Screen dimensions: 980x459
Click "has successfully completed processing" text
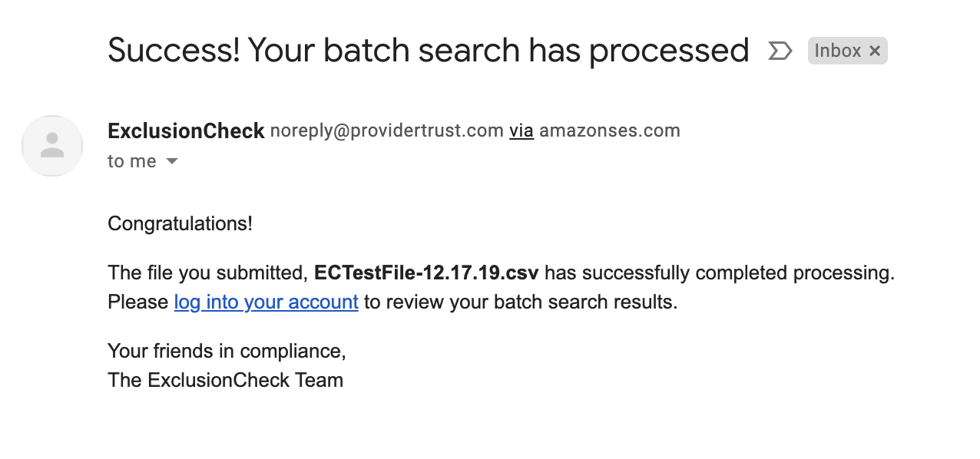click(719, 273)
